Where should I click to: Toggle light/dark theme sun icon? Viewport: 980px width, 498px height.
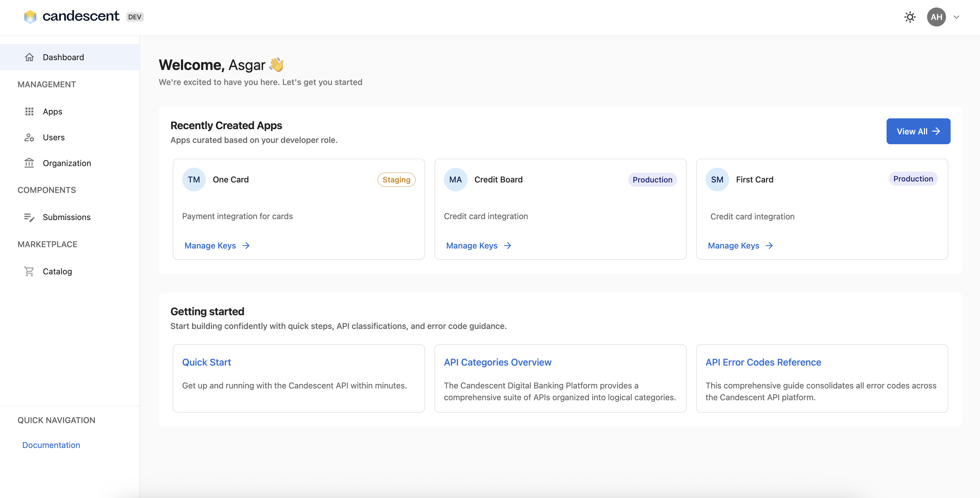(x=910, y=17)
